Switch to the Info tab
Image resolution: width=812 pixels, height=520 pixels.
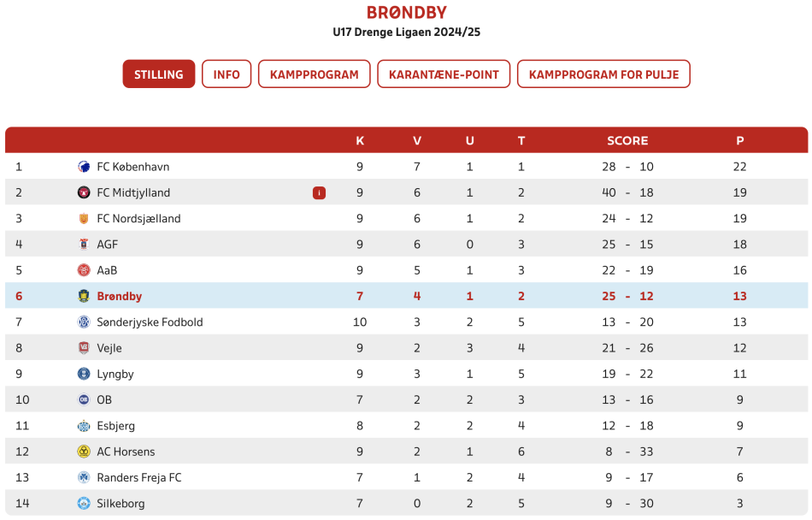[227, 74]
